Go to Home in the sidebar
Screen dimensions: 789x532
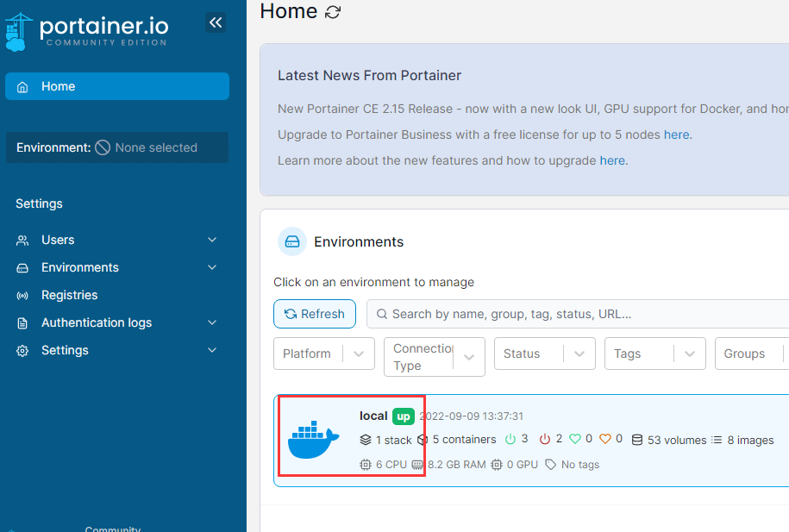(117, 86)
